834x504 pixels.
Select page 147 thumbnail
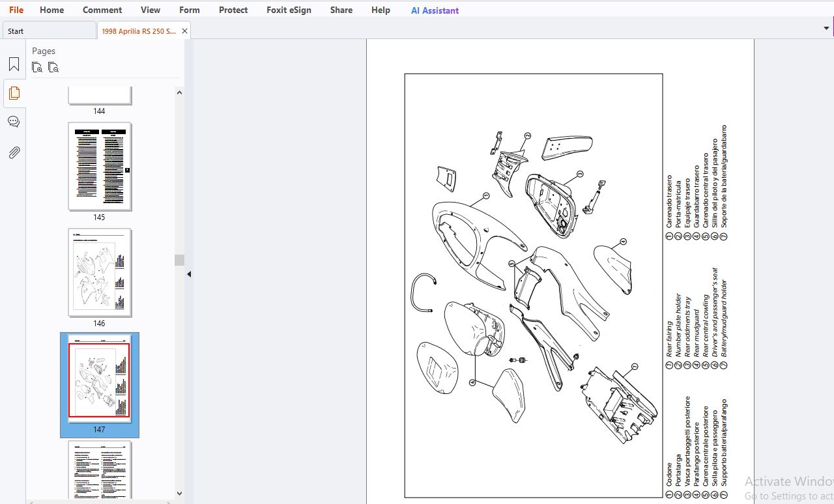point(100,379)
